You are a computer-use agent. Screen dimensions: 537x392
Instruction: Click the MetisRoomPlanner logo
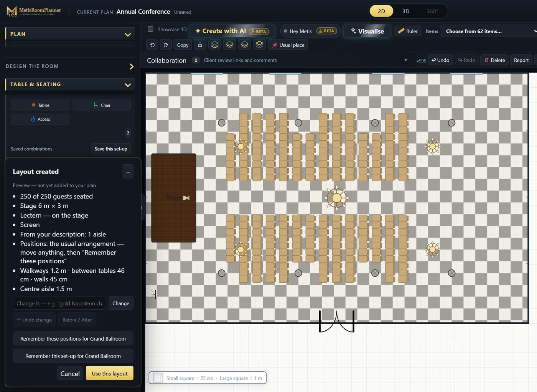tap(34, 11)
